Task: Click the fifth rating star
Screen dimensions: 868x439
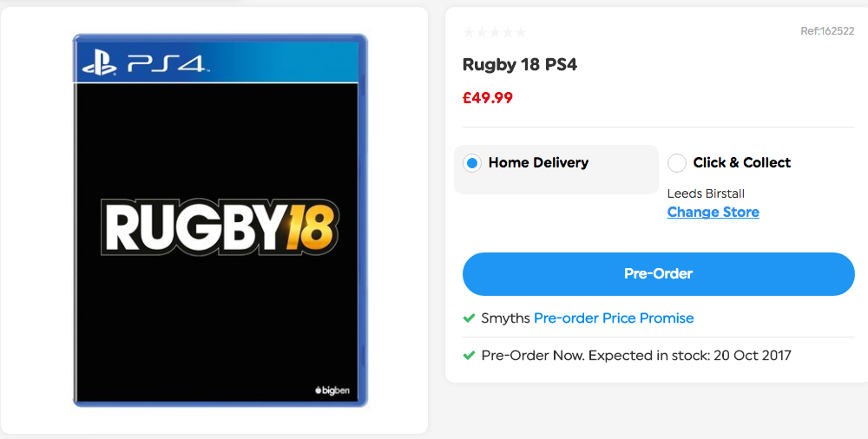Action: coord(521,32)
